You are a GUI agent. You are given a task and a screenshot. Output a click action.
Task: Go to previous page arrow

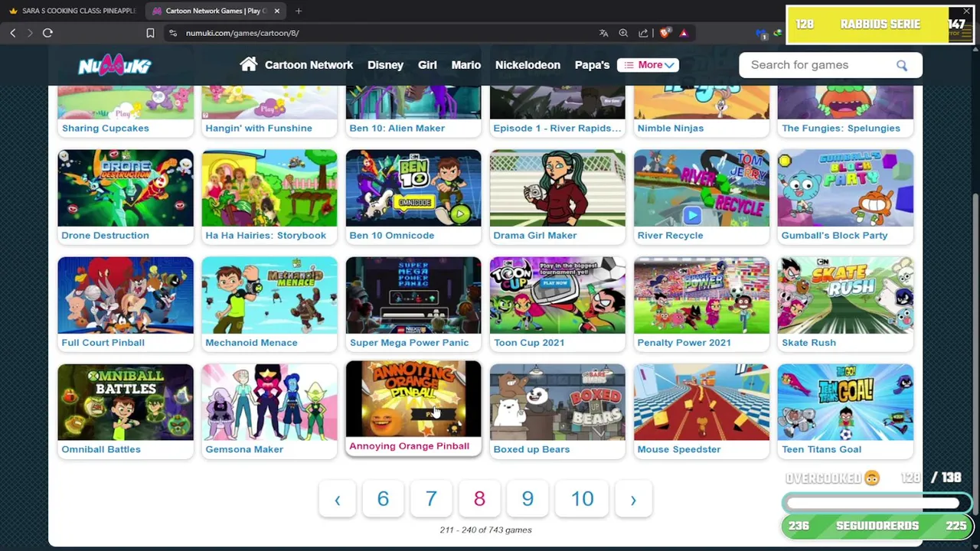(337, 499)
